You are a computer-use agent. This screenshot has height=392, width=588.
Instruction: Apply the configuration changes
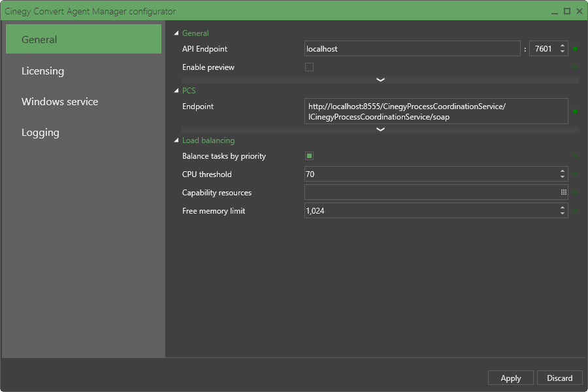(511, 378)
